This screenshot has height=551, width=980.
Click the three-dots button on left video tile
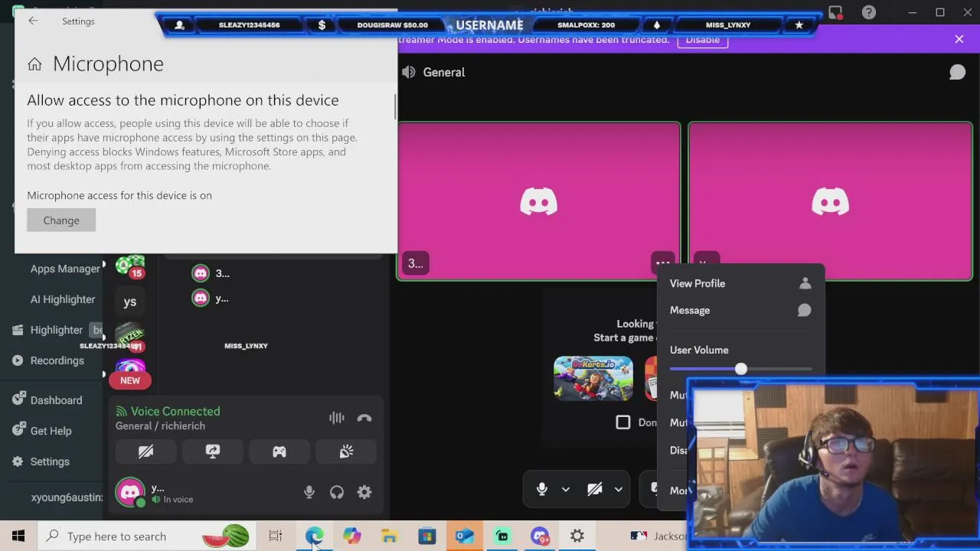(663, 263)
